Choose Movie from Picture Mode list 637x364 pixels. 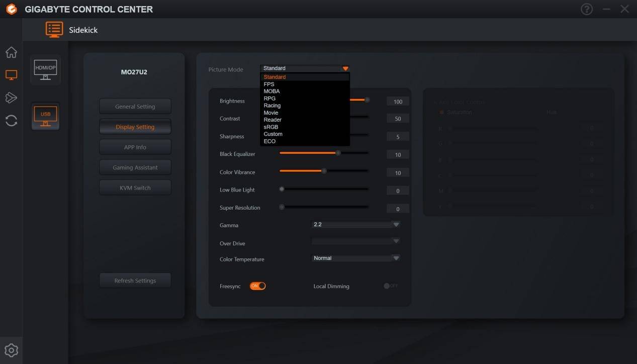click(271, 113)
